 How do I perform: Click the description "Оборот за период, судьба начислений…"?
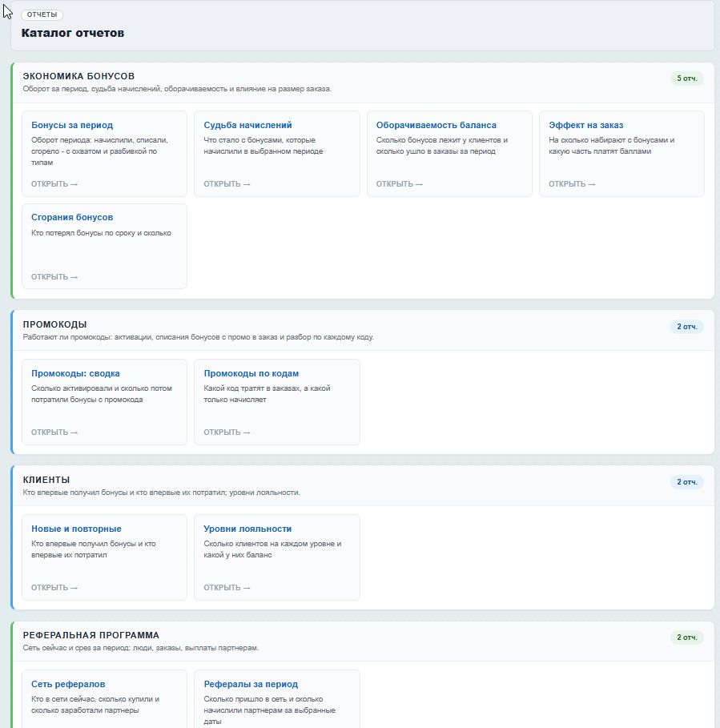pyautogui.click(x=177, y=89)
